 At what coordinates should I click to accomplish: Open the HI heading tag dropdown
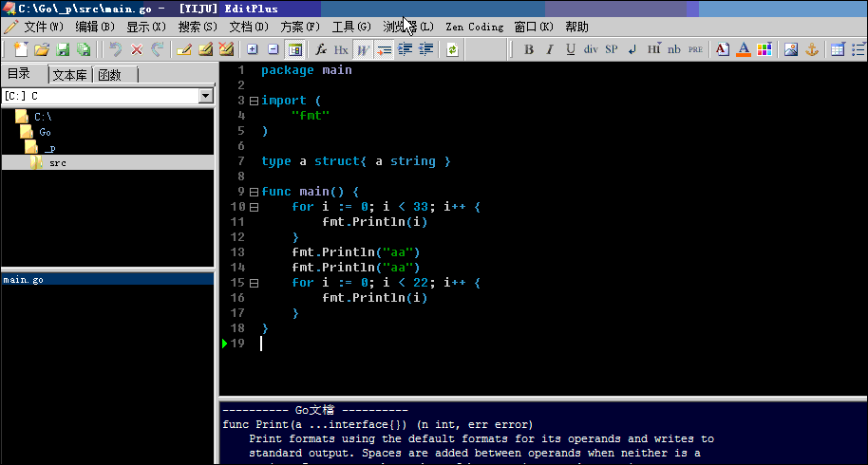click(653, 49)
